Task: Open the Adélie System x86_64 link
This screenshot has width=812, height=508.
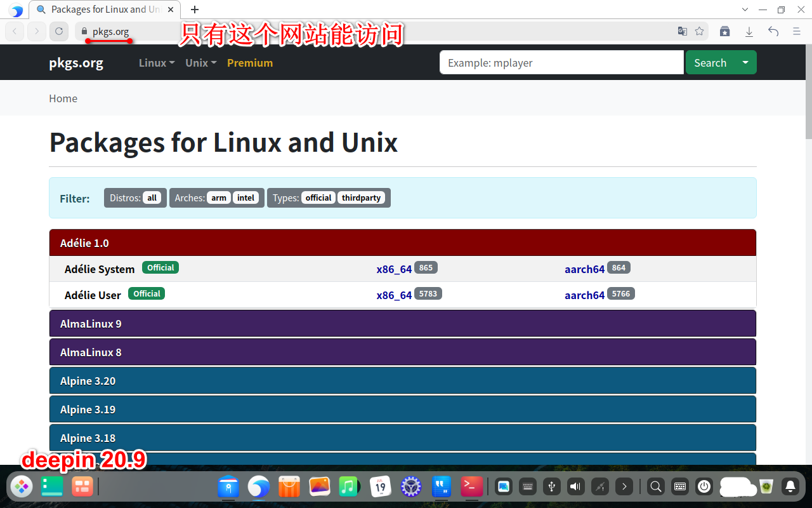Action: click(394, 269)
